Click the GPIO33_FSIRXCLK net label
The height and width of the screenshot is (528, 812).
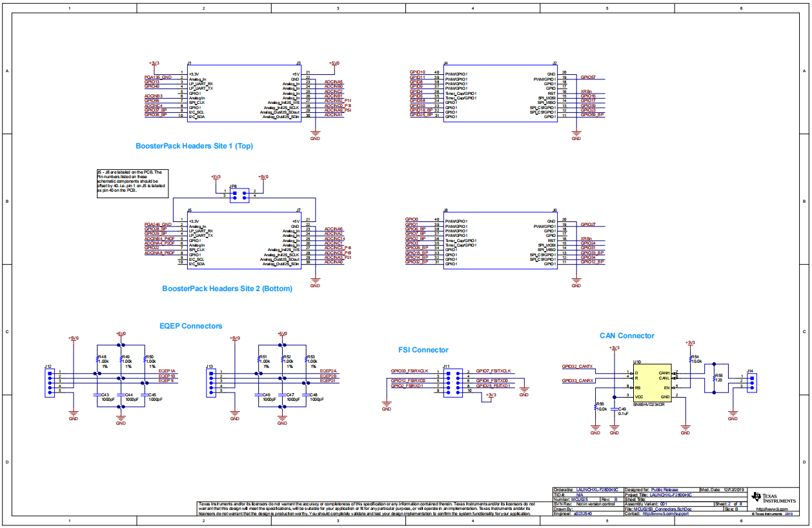click(x=409, y=371)
